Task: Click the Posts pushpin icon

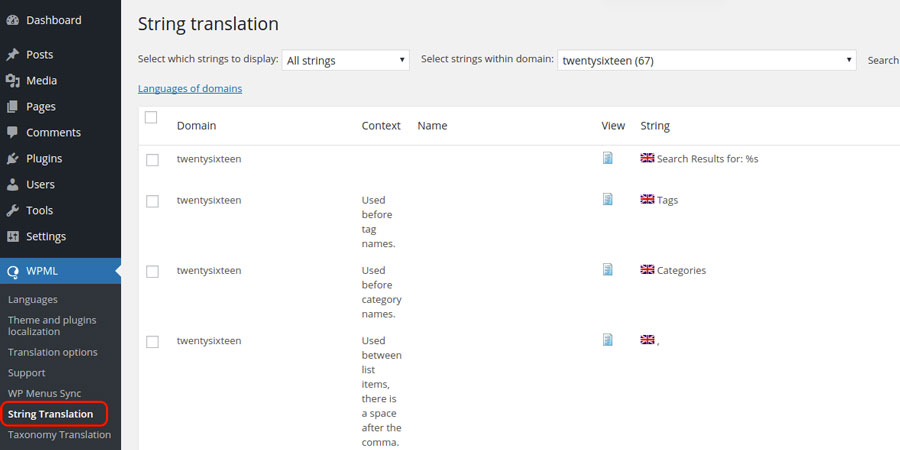Action: coord(13,55)
